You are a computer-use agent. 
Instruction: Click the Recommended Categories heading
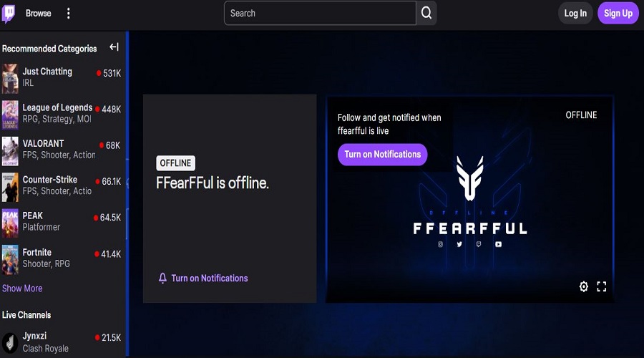tap(49, 49)
